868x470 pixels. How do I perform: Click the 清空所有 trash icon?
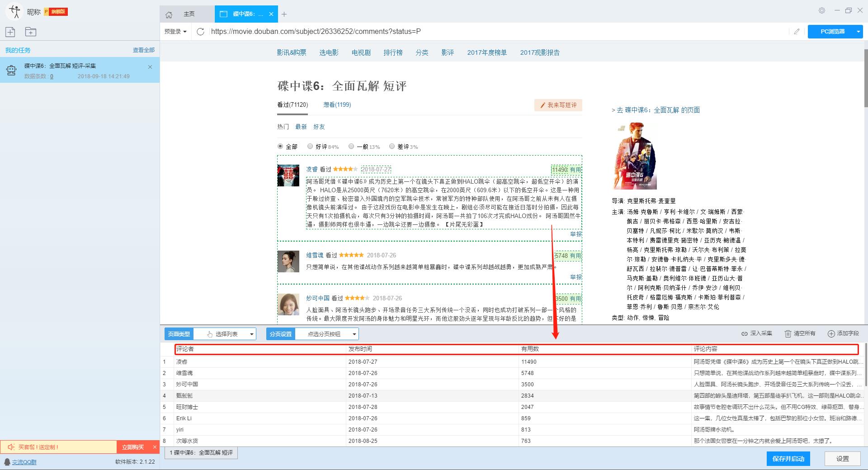click(788, 333)
